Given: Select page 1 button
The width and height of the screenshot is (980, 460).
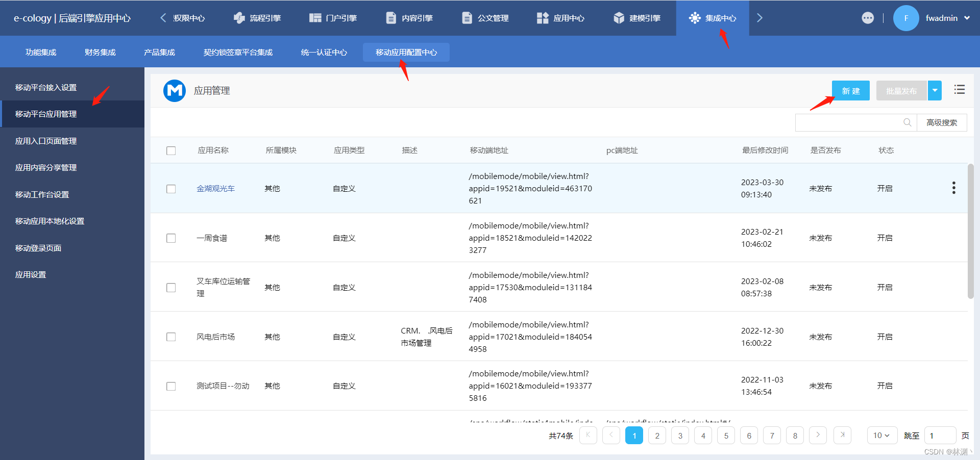Looking at the screenshot, I should click(634, 436).
